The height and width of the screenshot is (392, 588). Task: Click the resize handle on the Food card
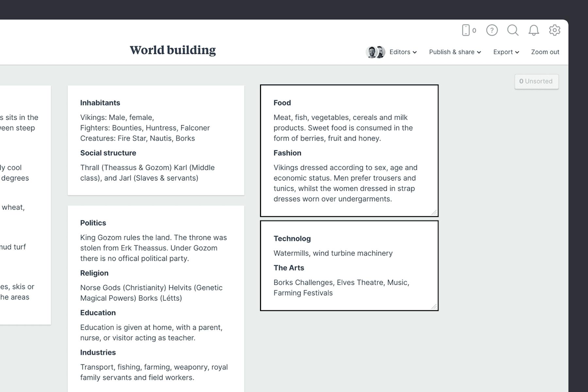(x=434, y=212)
